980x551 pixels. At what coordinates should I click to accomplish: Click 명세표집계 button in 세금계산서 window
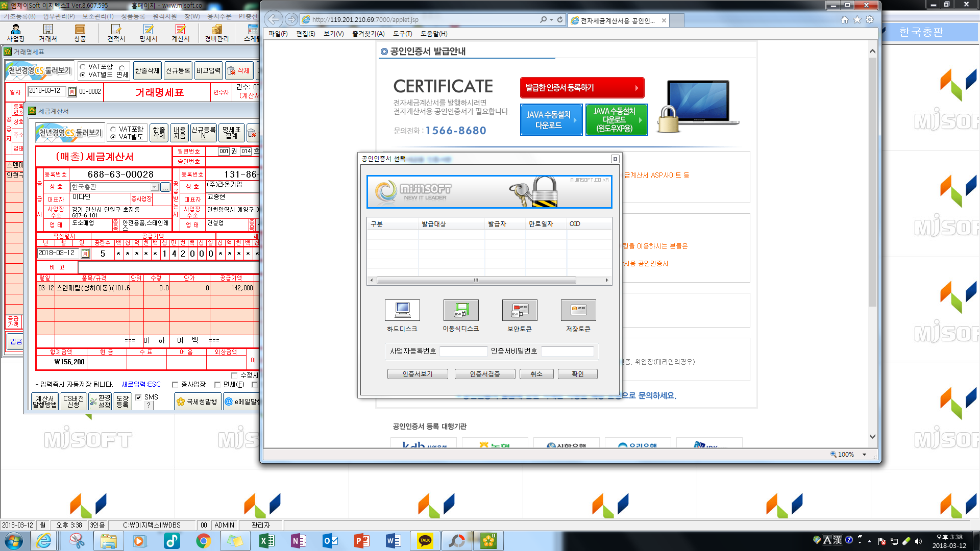point(231,133)
